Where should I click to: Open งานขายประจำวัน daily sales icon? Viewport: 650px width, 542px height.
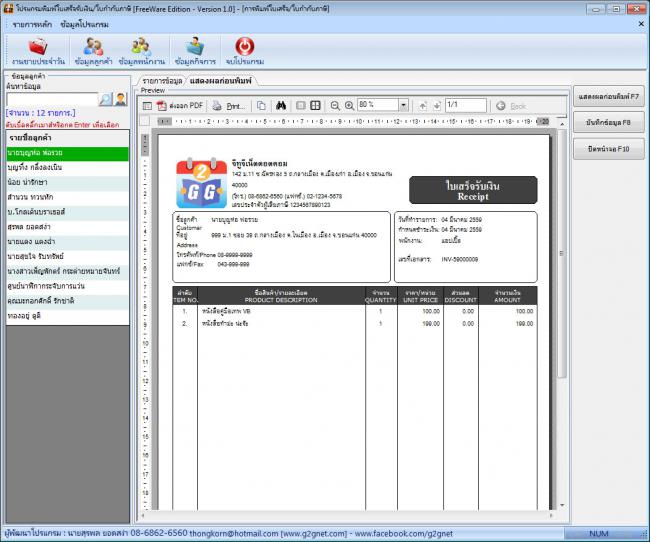pyautogui.click(x=39, y=49)
